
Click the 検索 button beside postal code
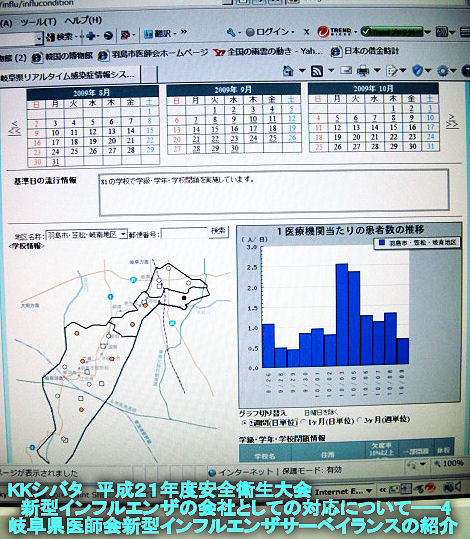(x=219, y=231)
